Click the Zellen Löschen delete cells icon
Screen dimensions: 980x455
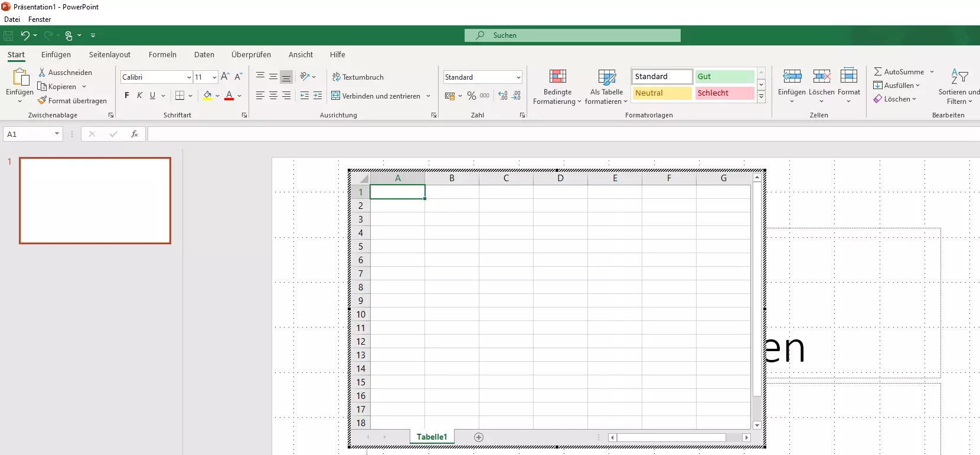822,76
